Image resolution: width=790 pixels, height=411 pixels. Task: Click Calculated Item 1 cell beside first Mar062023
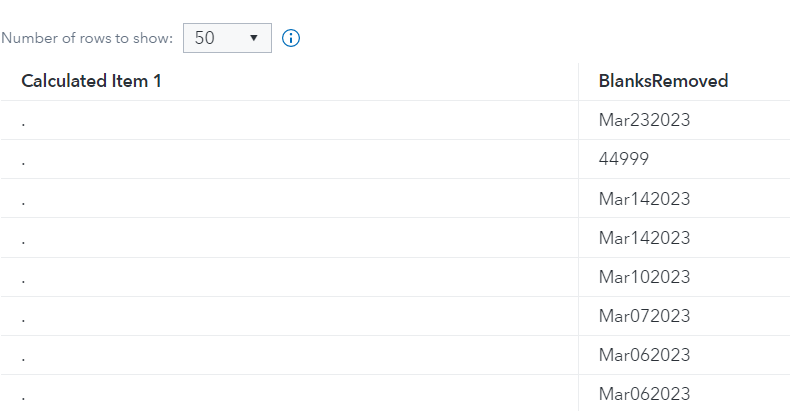pos(290,354)
